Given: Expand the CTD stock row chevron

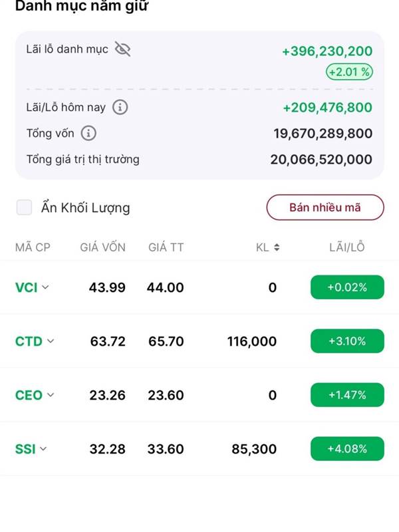Looking at the screenshot, I should click(x=51, y=341).
